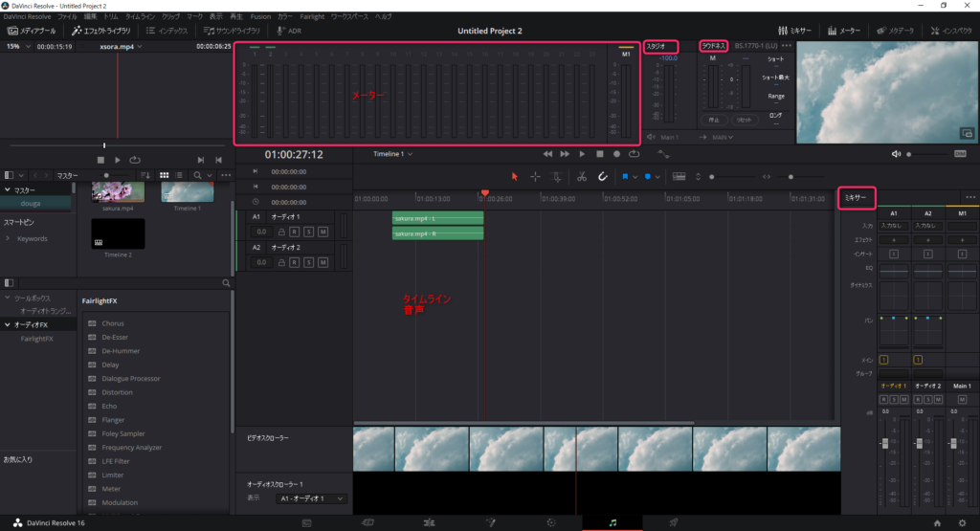This screenshot has width=980, height=531.
Task: Open the ヘルプ menu
Action: [x=383, y=16]
